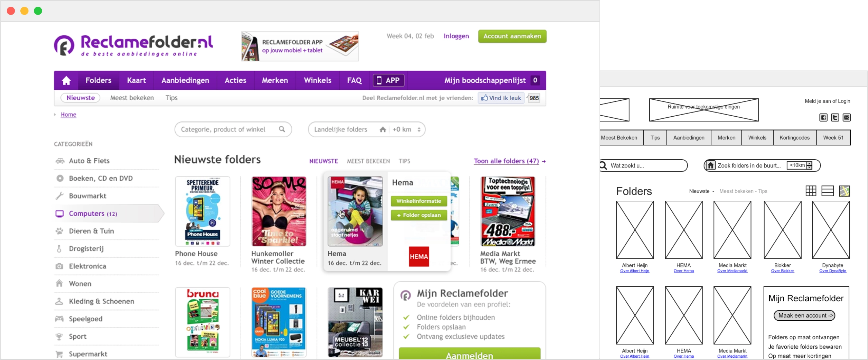Adjust <10km stepper in wireframe
Viewport: 868px width, 360px height.
click(809, 165)
